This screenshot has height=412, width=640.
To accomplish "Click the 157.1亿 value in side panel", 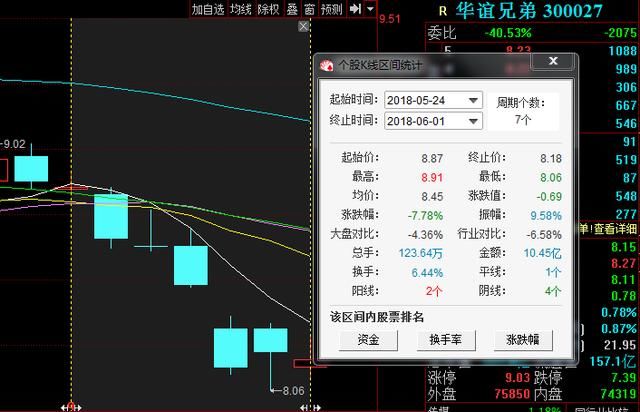I will pyautogui.click(x=613, y=361).
